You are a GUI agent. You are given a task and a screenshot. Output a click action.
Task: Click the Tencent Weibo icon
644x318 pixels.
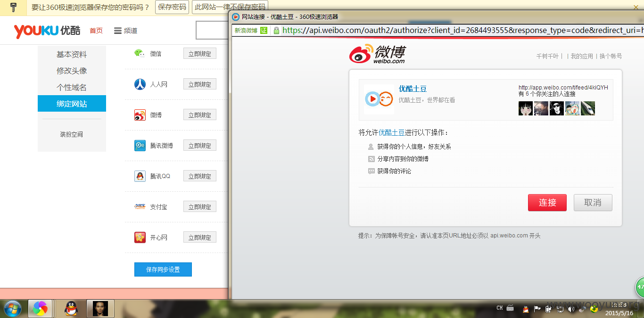(x=140, y=146)
